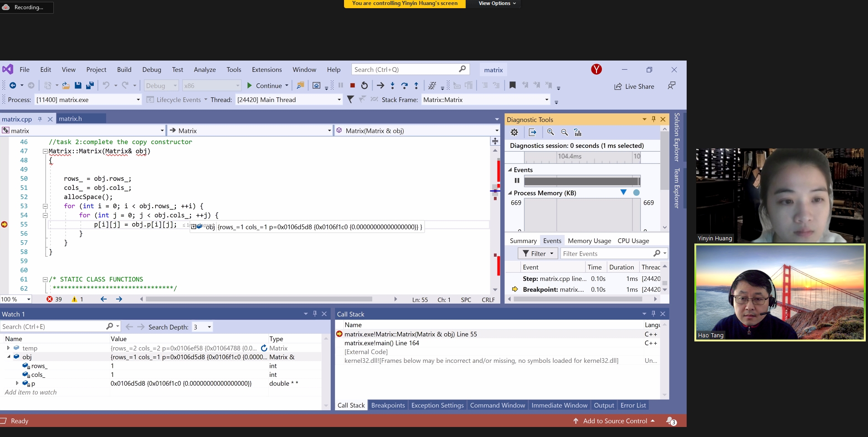Open the Search Depth dropdown
The height and width of the screenshot is (437, 868).
pyautogui.click(x=209, y=327)
